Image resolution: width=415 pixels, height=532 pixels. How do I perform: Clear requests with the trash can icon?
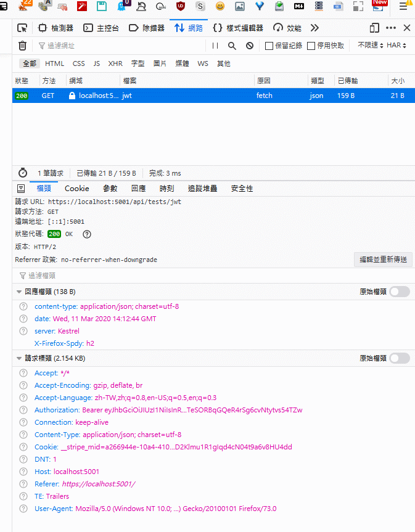point(22,46)
